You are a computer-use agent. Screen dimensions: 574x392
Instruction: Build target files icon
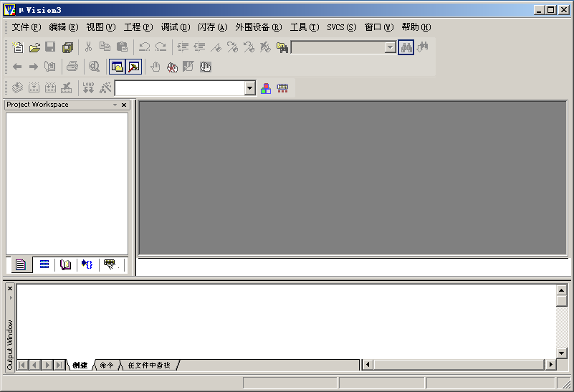[x=34, y=87]
